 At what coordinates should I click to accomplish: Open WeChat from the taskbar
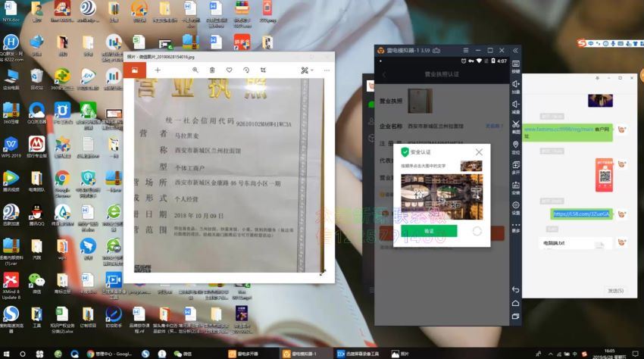click(183, 354)
